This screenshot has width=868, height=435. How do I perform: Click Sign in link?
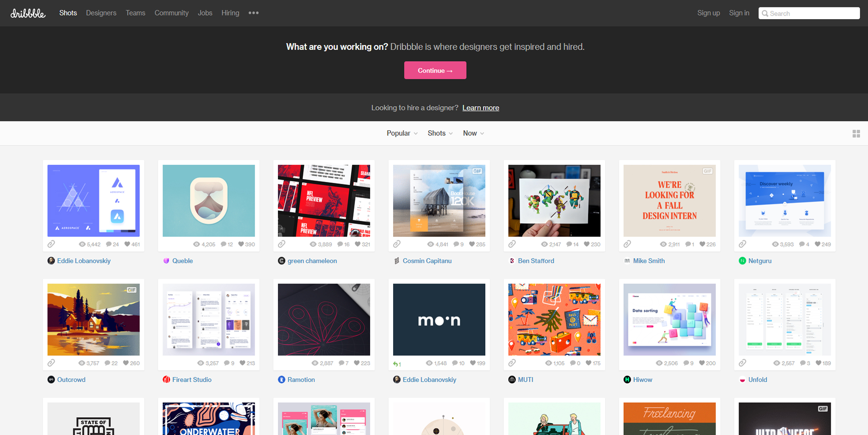739,13
